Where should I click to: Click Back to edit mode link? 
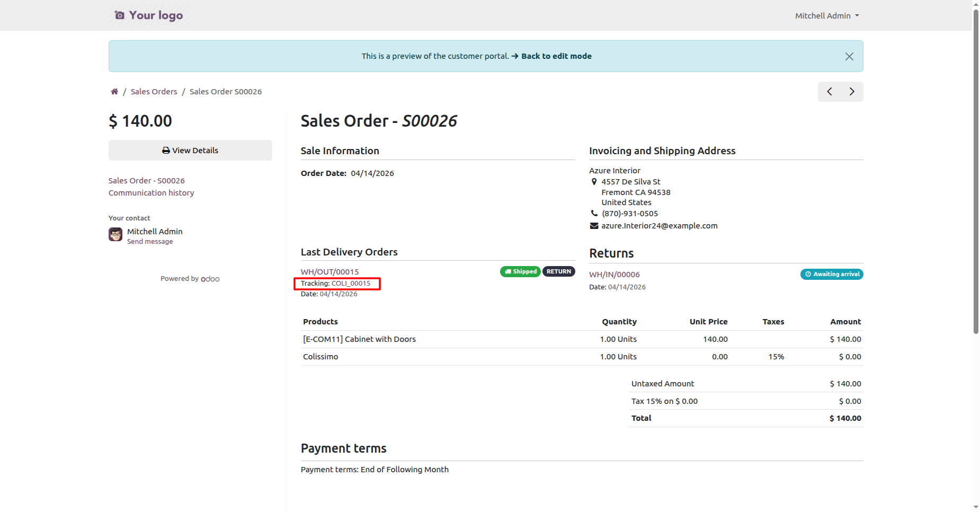556,56
